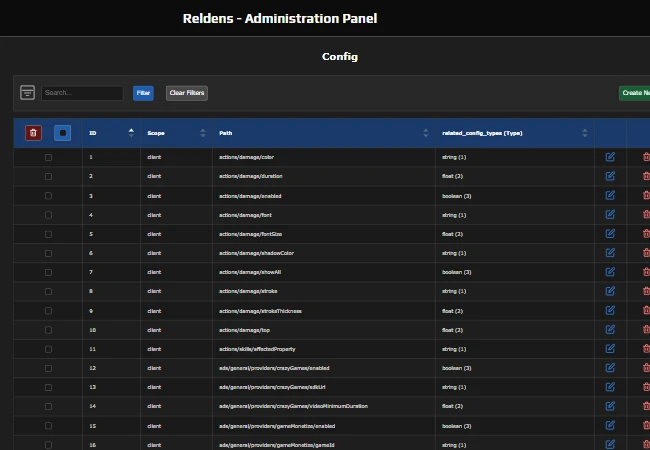
Task: Check the box for row ID 10
Action: click(49, 330)
